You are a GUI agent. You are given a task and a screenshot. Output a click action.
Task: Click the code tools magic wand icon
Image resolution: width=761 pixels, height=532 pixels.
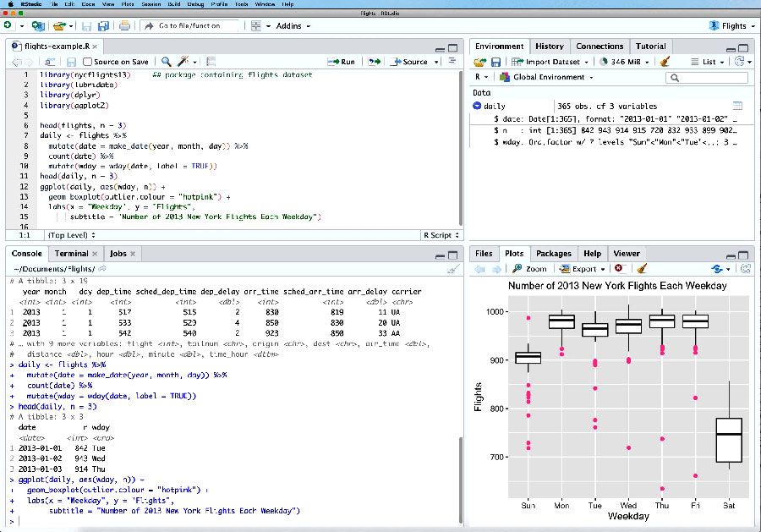[183, 62]
